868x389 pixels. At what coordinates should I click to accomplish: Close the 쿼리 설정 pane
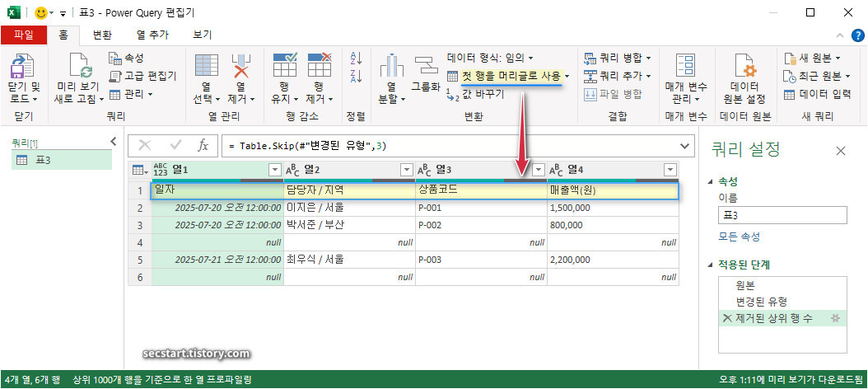click(840, 150)
